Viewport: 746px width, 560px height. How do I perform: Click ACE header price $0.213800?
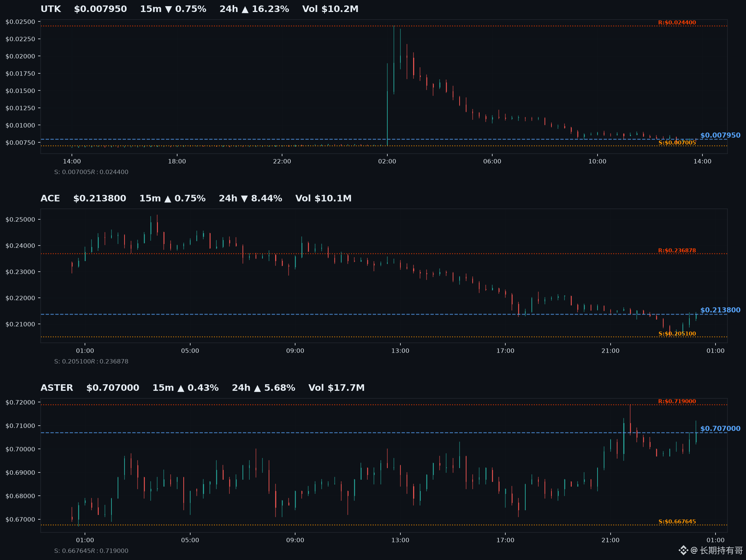click(100, 199)
